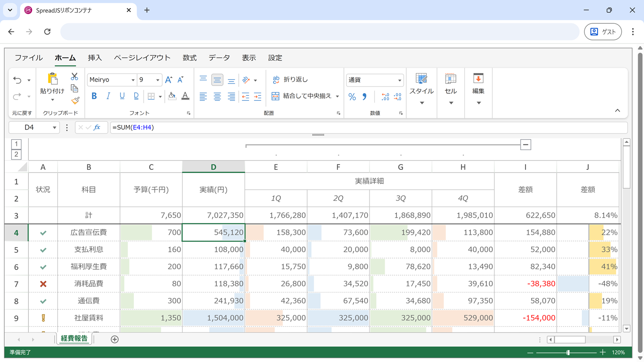Click the increase decimal icon
Viewport: 644px width, 362px height.
pos(385,97)
